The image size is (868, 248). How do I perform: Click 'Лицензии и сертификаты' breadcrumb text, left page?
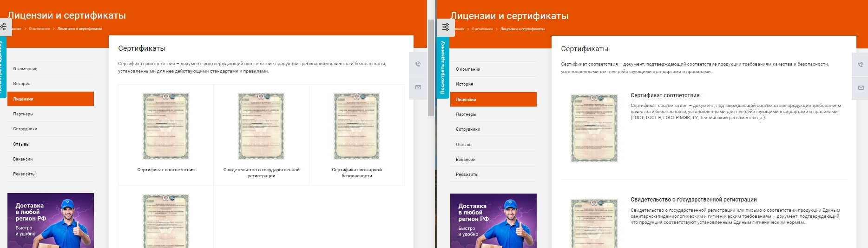(79, 29)
